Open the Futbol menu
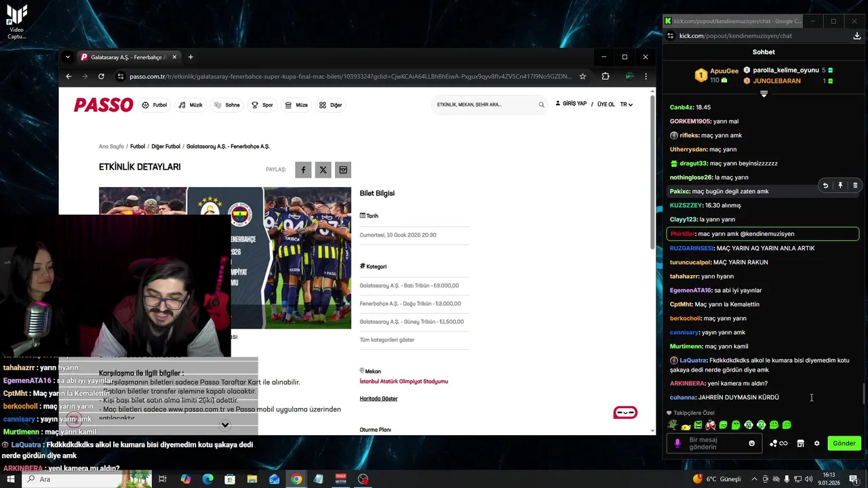The height and width of the screenshot is (488, 868). coord(154,105)
